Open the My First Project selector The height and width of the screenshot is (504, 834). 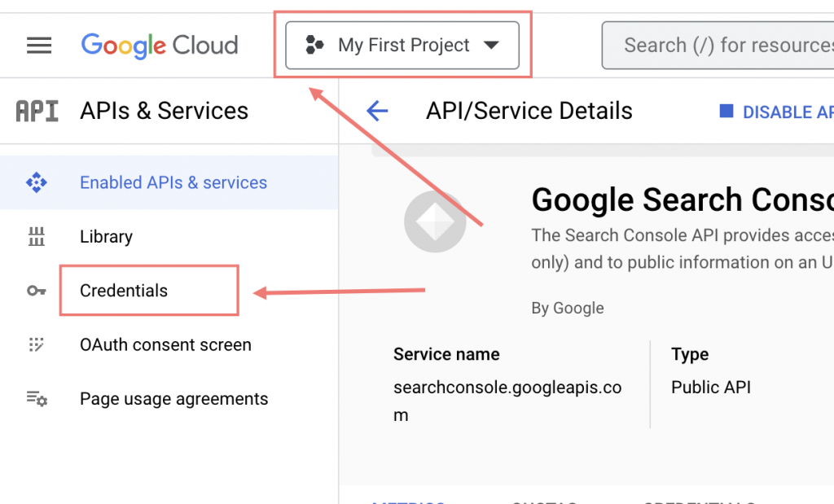coord(402,46)
